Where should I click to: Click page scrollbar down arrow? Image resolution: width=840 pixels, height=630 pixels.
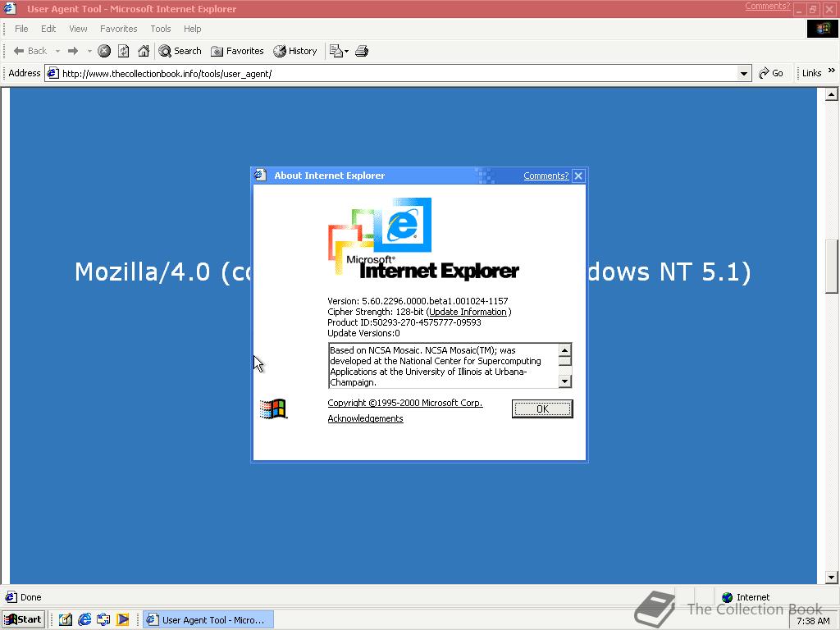tap(832, 577)
